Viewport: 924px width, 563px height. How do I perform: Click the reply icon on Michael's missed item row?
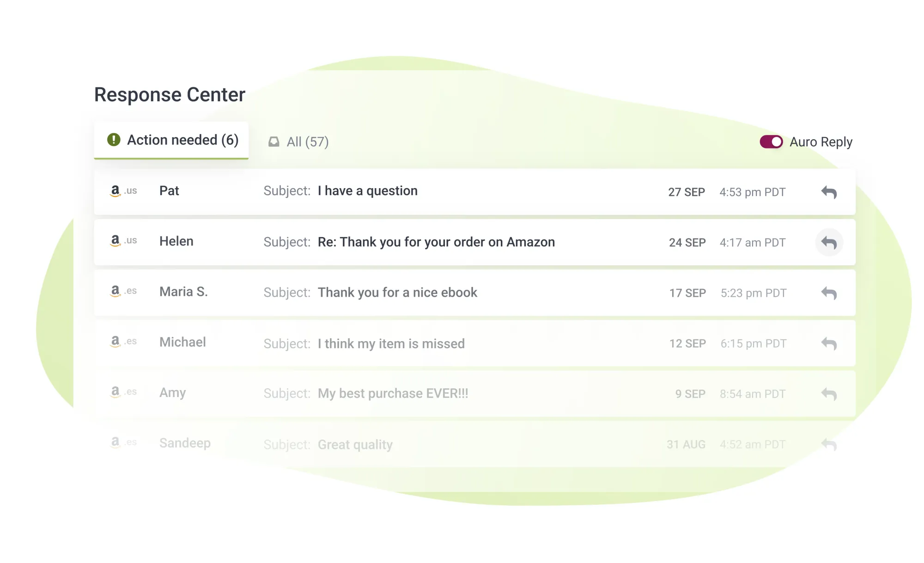[829, 343]
